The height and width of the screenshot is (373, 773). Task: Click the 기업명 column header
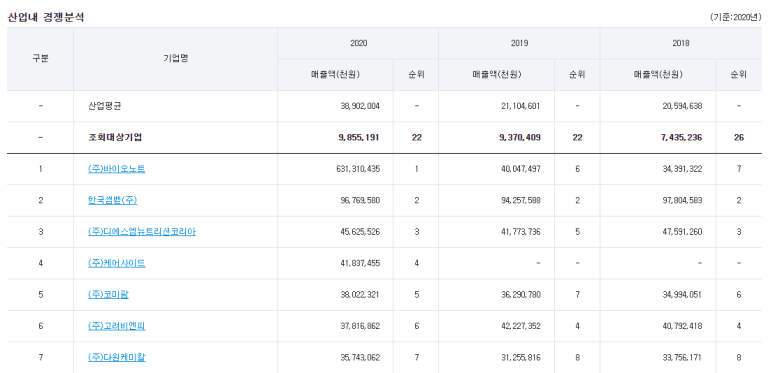(176, 59)
